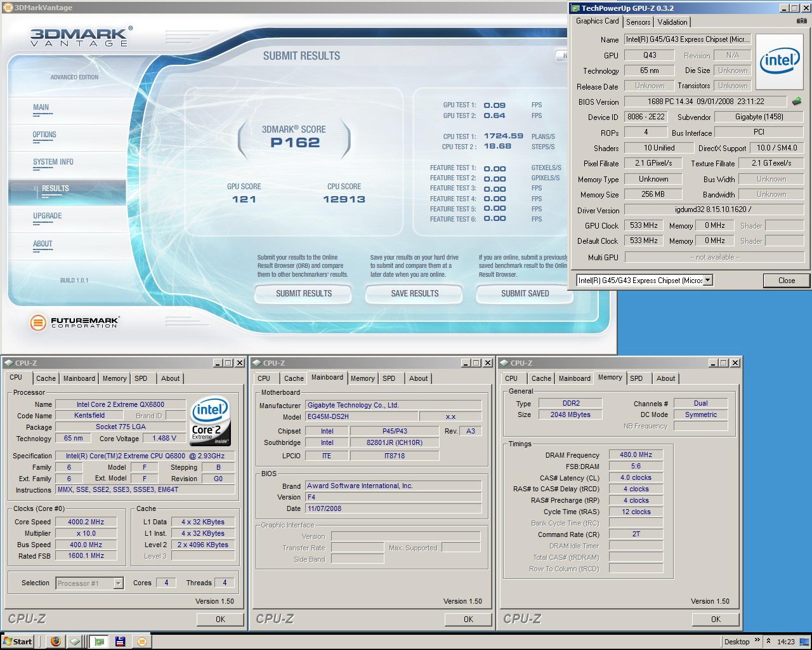Open the SPD tab in the CPU-Z Mainboard window
The height and width of the screenshot is (650, 812).
tap(389, 378)
